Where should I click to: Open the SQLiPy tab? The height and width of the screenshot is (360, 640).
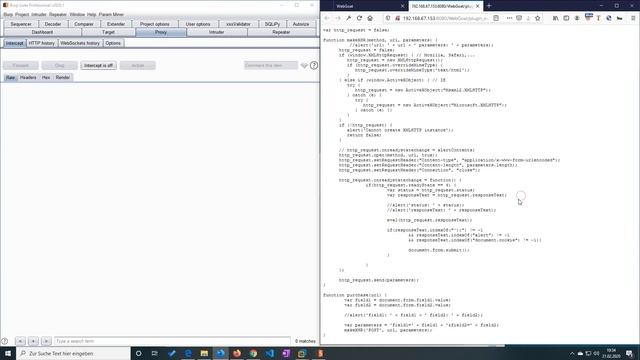(x=272, y=24)
